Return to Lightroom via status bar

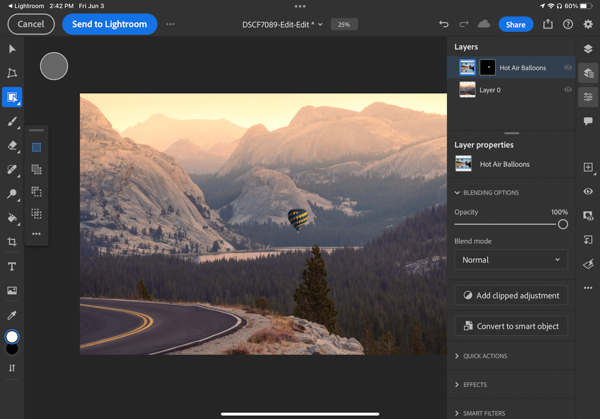coord(25,6)
